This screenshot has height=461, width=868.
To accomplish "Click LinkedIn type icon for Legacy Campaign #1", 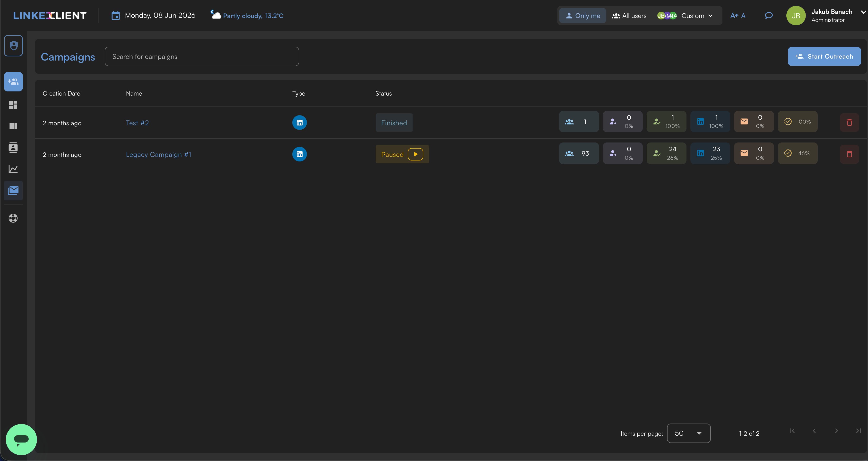I will click(300, 154).
